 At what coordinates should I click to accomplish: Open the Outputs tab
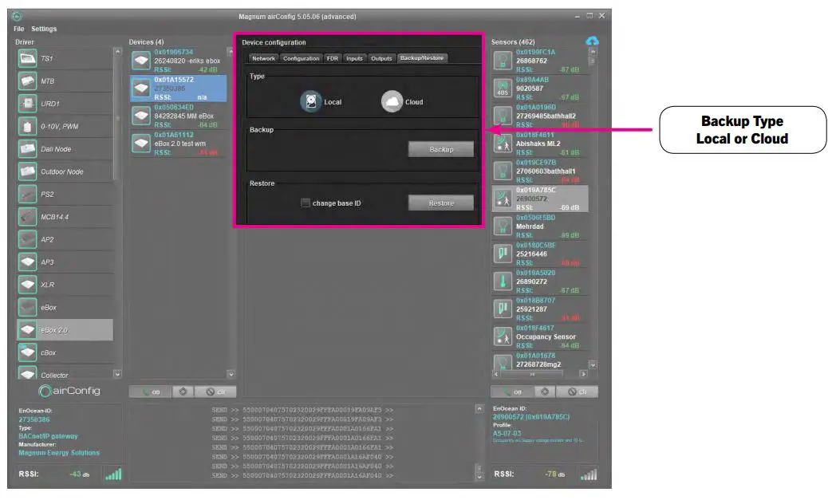tap(381, 58)
